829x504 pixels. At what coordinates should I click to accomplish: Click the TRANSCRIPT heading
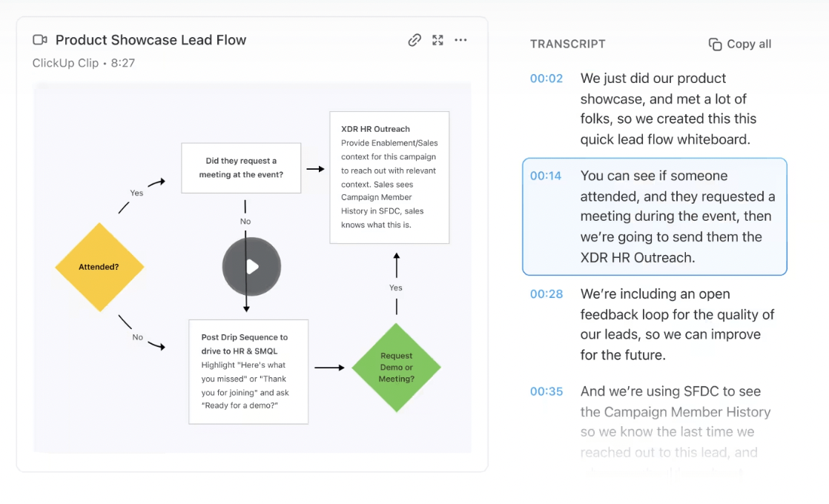point(568,44)
